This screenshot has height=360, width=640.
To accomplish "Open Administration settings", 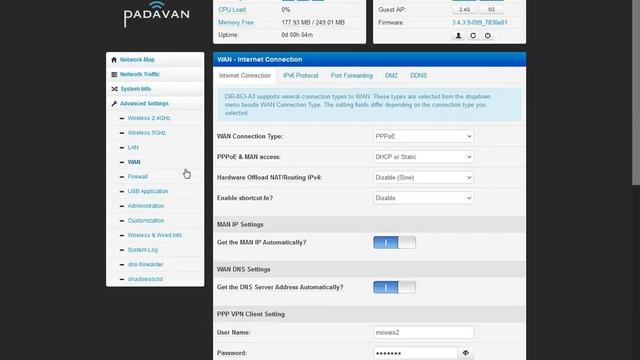I will [x=146, y=206].
